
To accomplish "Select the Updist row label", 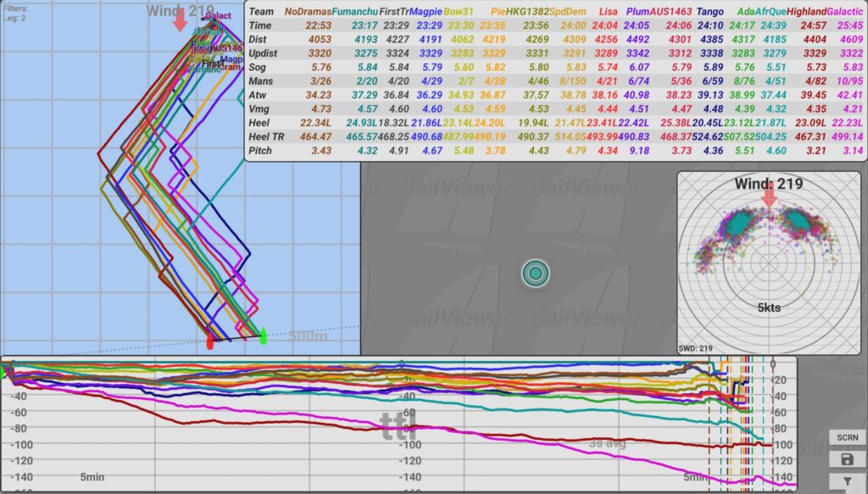I will click(263, 53).
